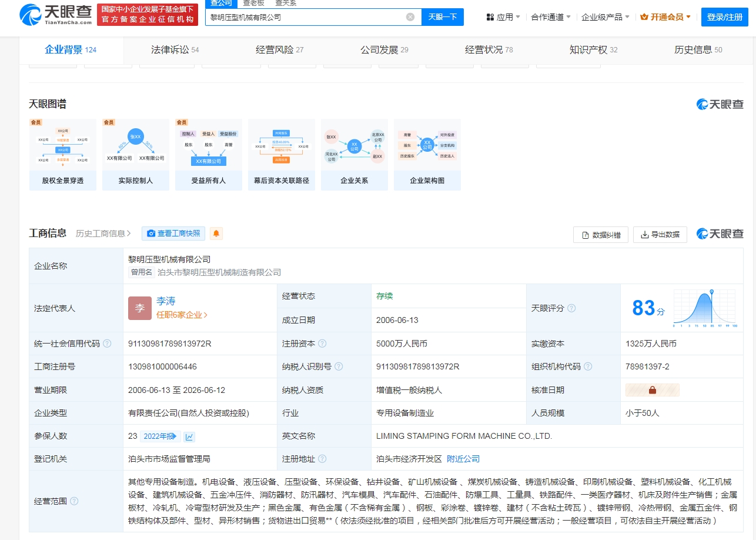Clear the search box with X icon
Screen dimensions: 756x540
(x=410, y=17)
